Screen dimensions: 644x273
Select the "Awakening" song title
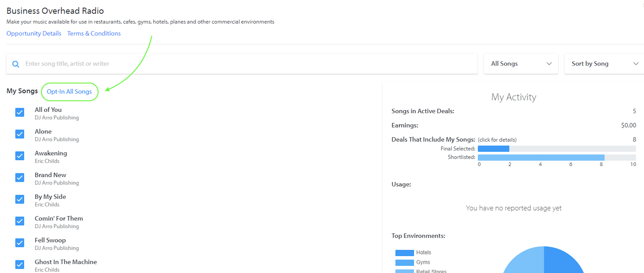[x=51, y=153]
